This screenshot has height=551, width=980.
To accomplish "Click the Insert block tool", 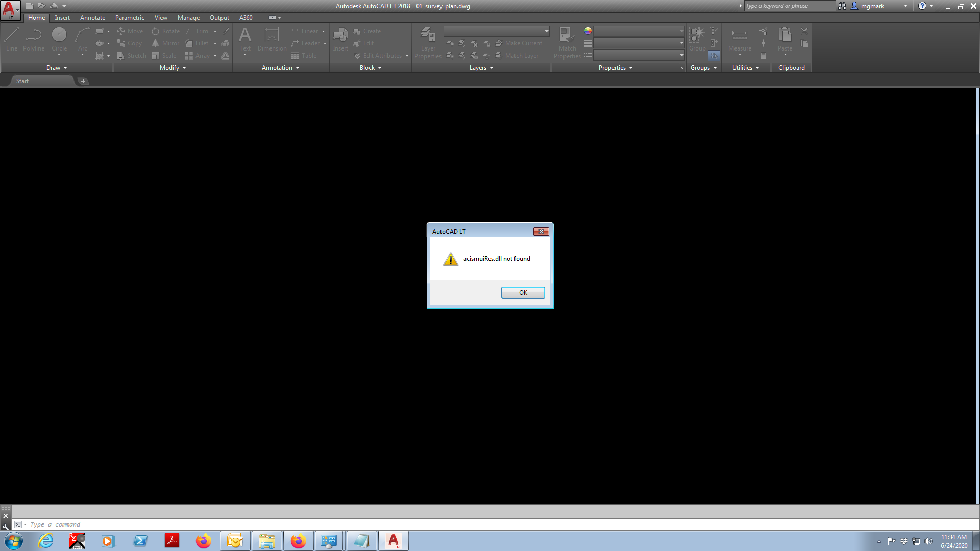I will point(340,39).
